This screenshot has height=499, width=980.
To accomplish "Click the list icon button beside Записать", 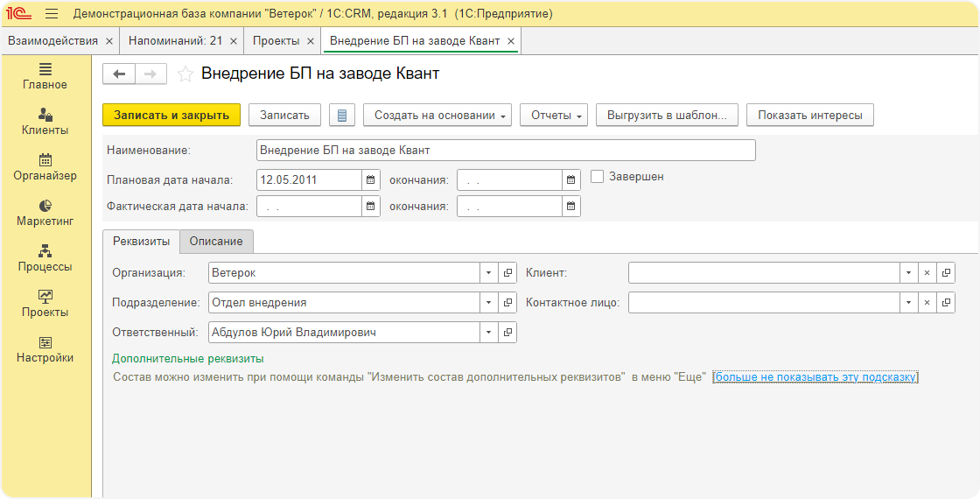I will [341, 115].
